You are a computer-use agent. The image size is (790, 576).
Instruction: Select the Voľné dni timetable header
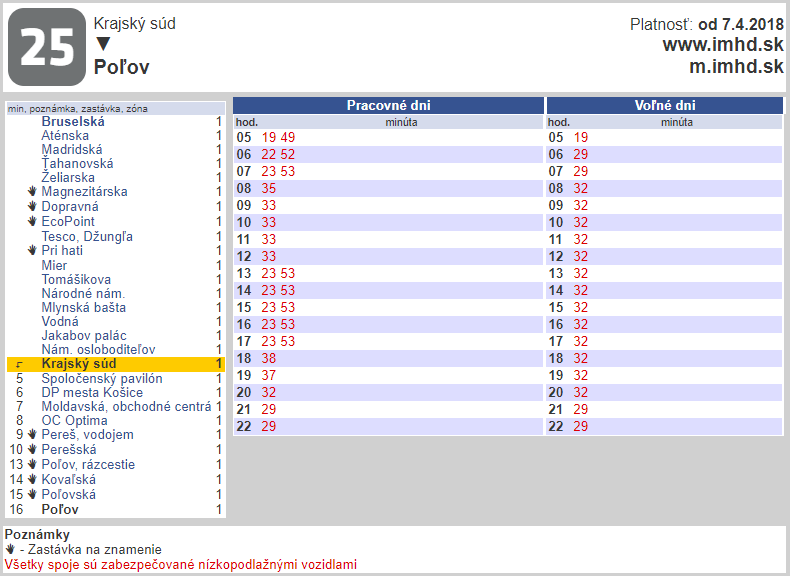point(665,105)
